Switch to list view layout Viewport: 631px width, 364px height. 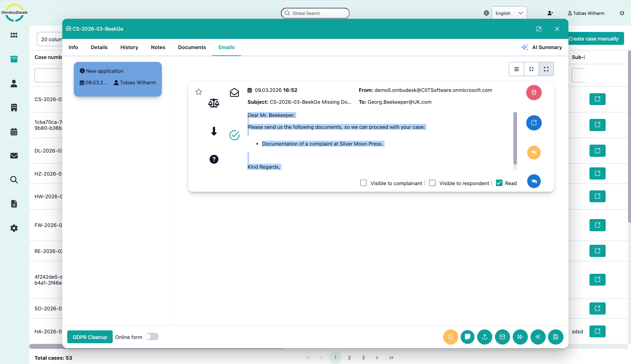(x=516, y=69)
